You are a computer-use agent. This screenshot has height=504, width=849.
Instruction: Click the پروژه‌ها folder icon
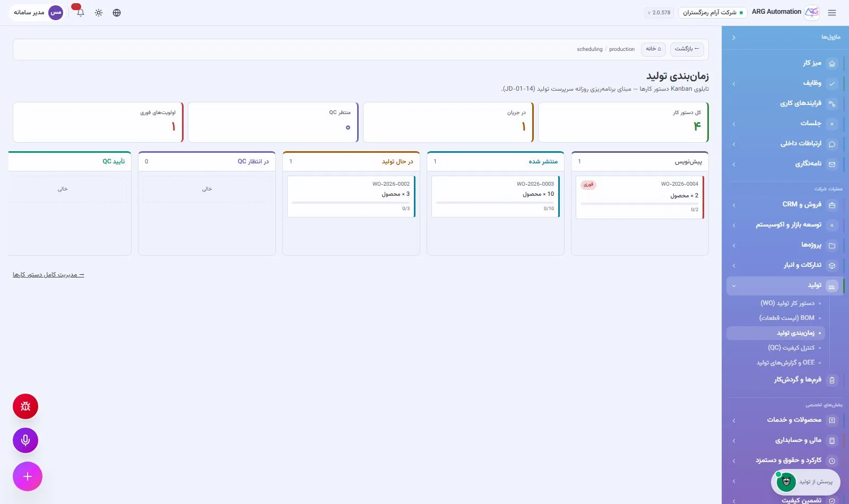click(832, 245)
